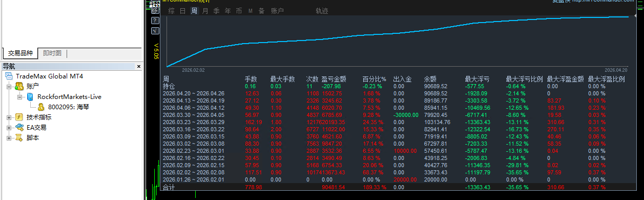The image size is (644, 200).
Task: Click the 出入金 column header
Action: pyautogui.click(x=403, y=79)
